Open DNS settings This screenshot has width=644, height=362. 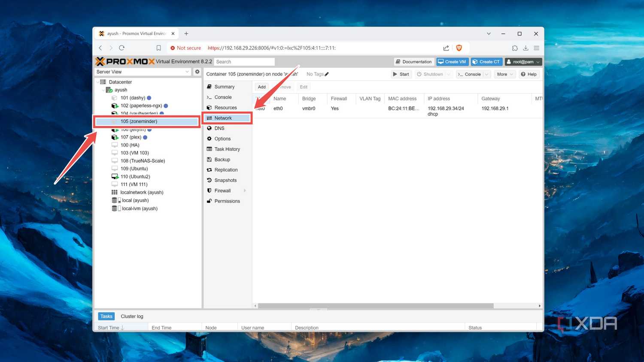pyautogui.click(x=219, y=128)
